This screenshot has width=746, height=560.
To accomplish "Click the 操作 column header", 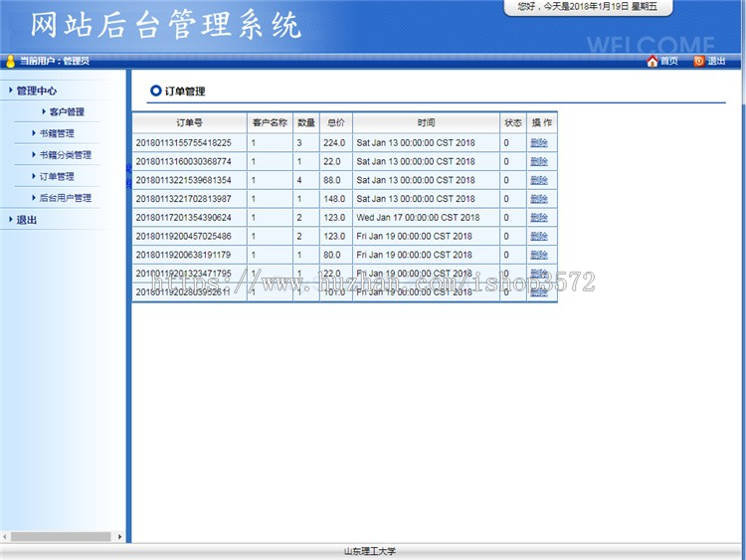I will [x=542, y=122].
